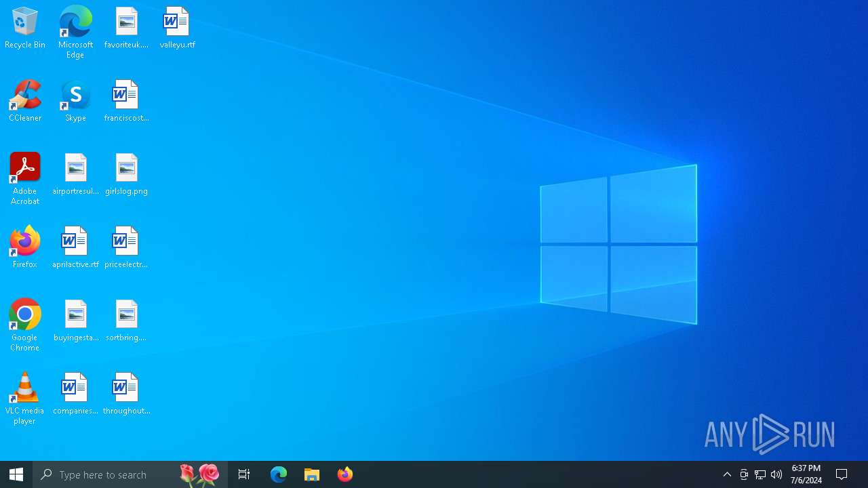Select the aprilactive.rtf document icon
The height and width of the screenshot is (488, 868).
(x=75, y=248)
